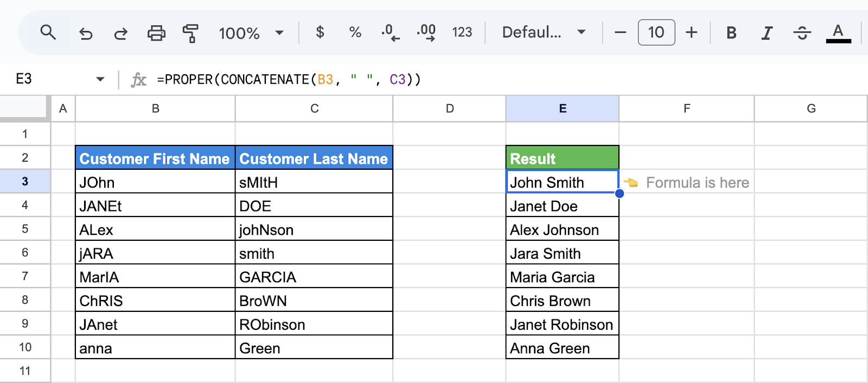Open the Name box dropdown arrow
The width and height of the screenshot is (868, 383).
coord(100,79)
